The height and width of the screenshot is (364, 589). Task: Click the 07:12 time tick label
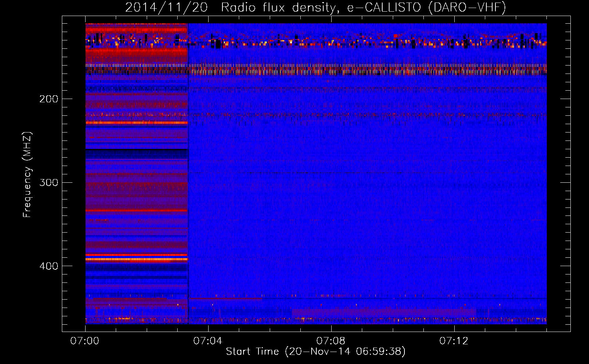454,341
